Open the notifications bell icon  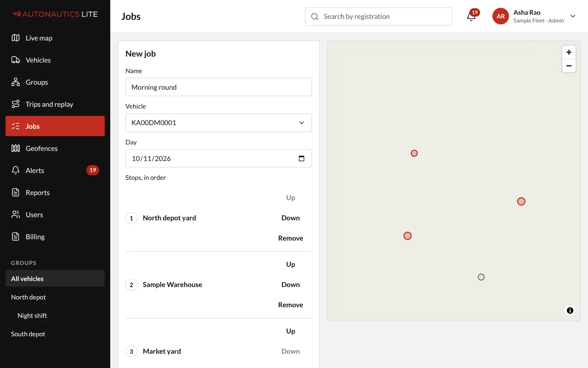tap(471, 17)
